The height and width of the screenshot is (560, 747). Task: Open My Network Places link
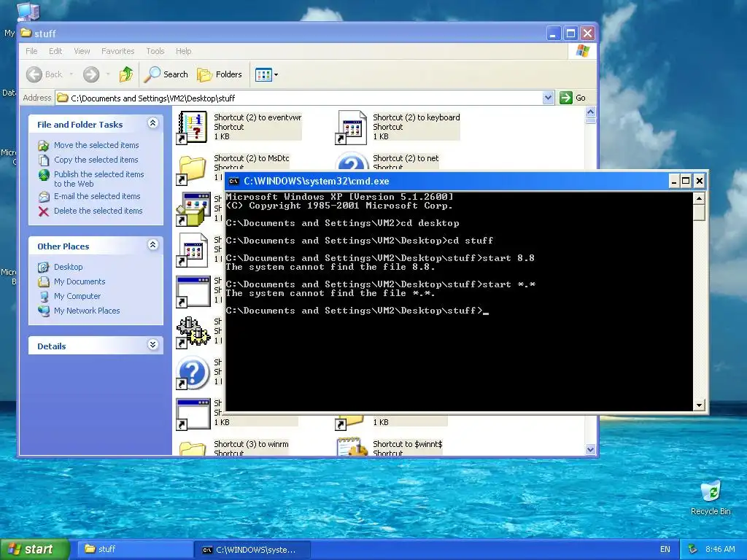point(87,311)
